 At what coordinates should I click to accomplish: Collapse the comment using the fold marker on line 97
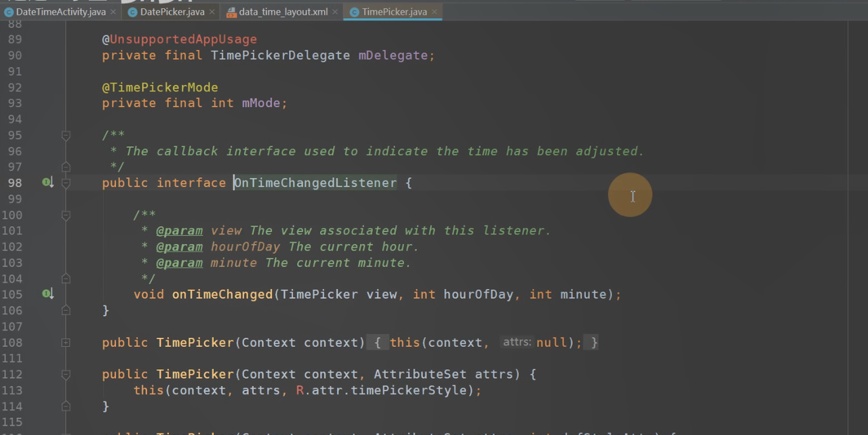(x=66, y=167)
